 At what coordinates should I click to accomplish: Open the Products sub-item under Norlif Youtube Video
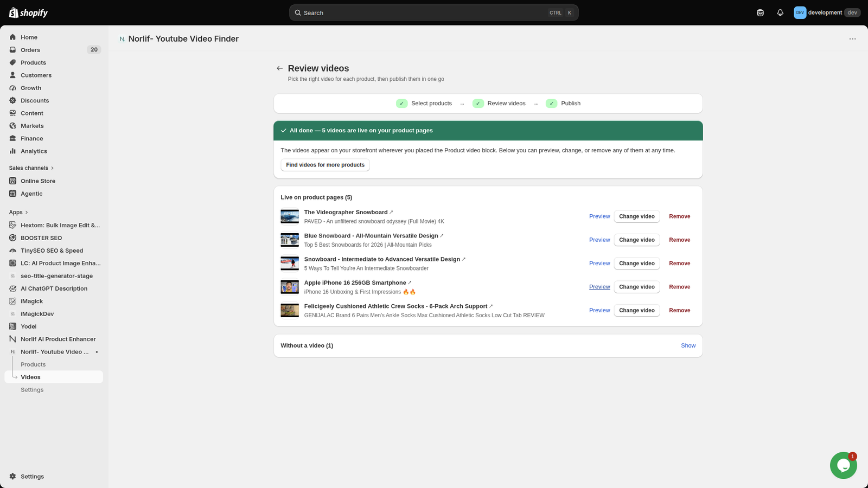[x=33, y=364]
